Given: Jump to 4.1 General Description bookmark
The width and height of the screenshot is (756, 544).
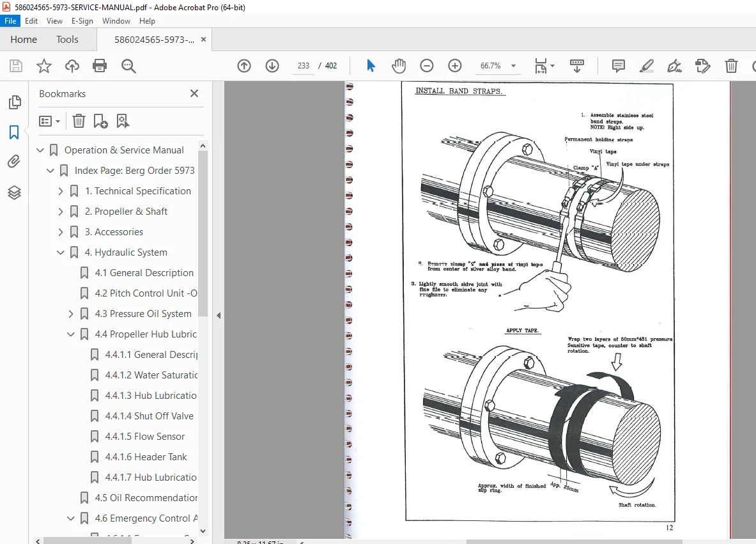Looking at the screenshot, I should [144, 273].
